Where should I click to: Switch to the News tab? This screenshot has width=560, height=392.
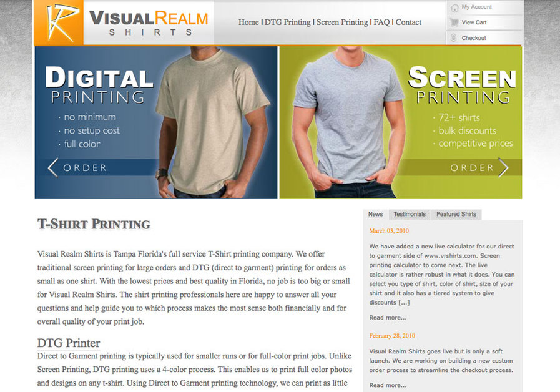[x=375, y=214]
